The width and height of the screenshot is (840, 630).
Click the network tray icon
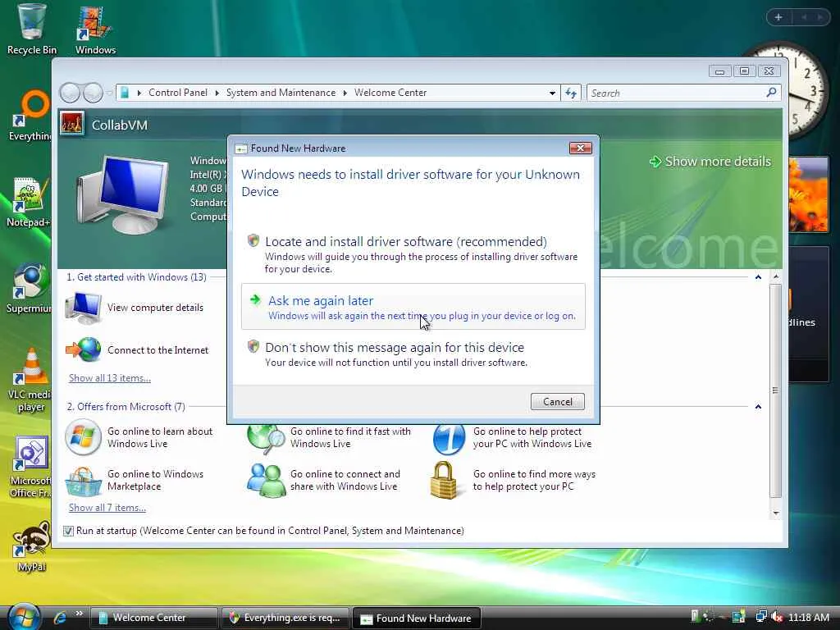pyautogui.click(x=760, y=617)
